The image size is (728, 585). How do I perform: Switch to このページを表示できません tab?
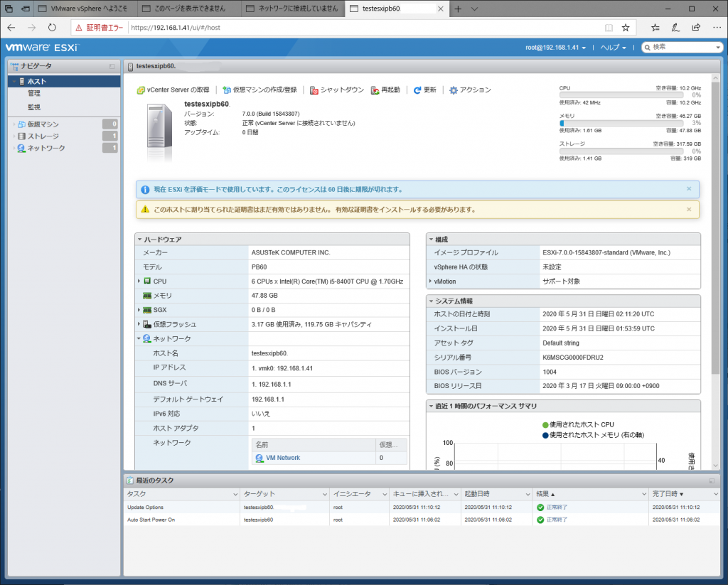(x=190, y=9)
